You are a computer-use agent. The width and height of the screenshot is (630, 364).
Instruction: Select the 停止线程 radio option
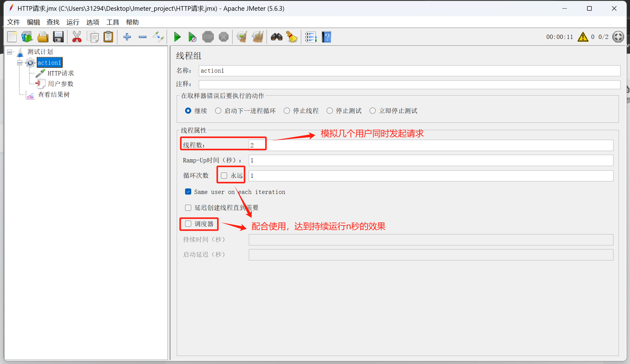click(287, 111)
